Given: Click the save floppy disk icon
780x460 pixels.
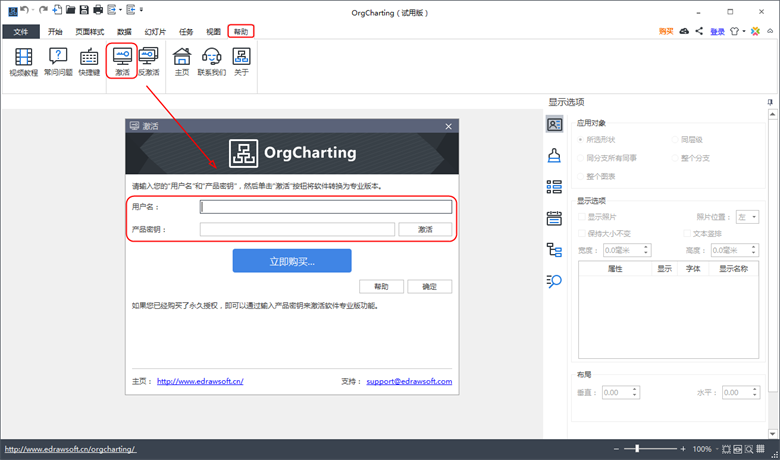Looking at the screenshot, I should 84,9.
